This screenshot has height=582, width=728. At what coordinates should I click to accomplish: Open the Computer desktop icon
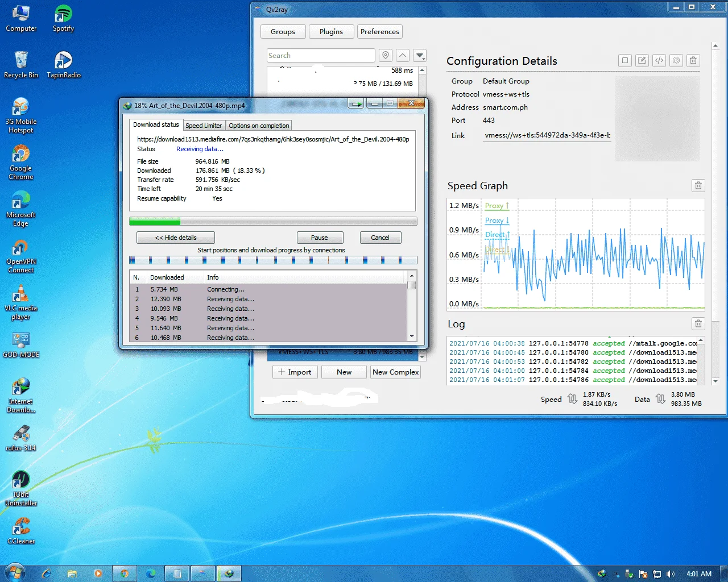click(21, 19)
